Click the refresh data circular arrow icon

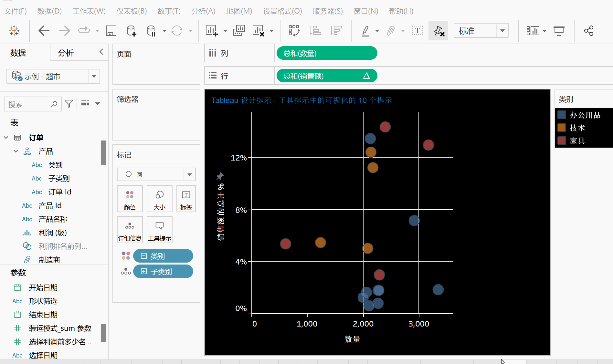177,31
